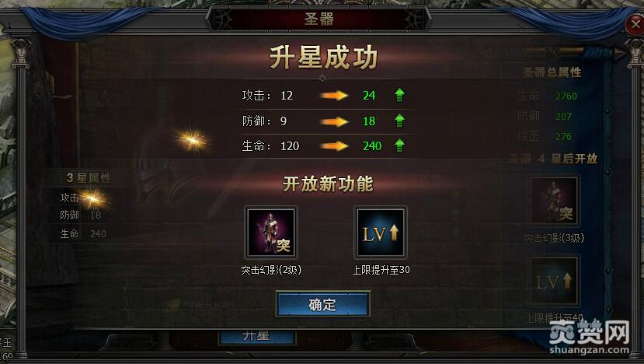
Task: Click the 升星成功 heading text
Action: tap(324, 58)
